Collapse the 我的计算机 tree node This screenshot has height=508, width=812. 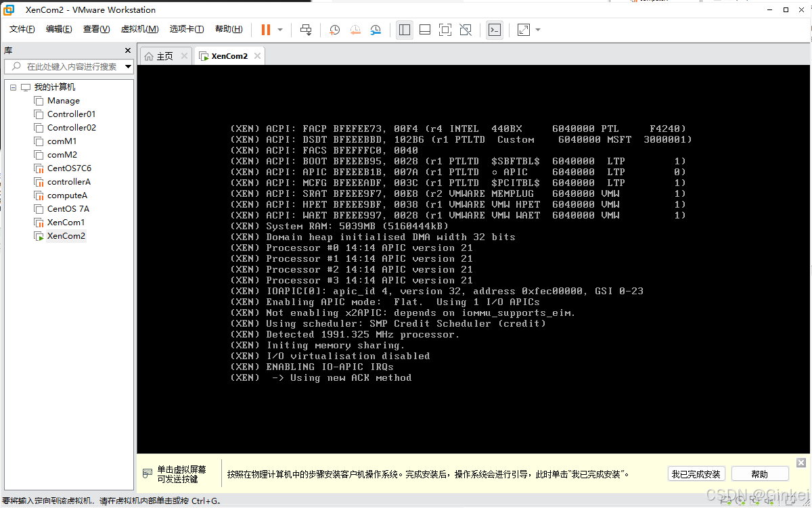(x=13, y=87)
